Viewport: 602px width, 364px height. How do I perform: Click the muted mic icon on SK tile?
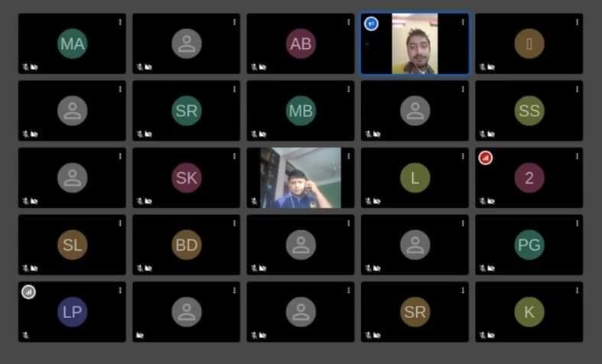[x=140, y=201]
